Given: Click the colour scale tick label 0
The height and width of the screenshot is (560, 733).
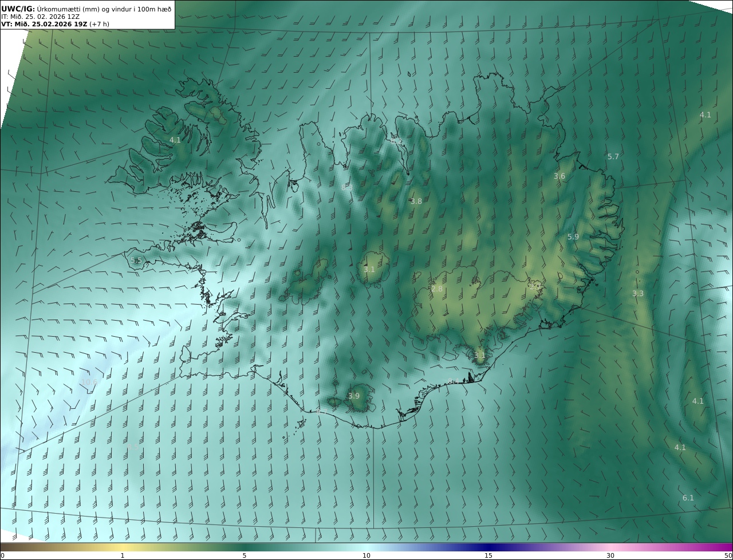Looking at the screenshot, I should (x=2, y=555).
